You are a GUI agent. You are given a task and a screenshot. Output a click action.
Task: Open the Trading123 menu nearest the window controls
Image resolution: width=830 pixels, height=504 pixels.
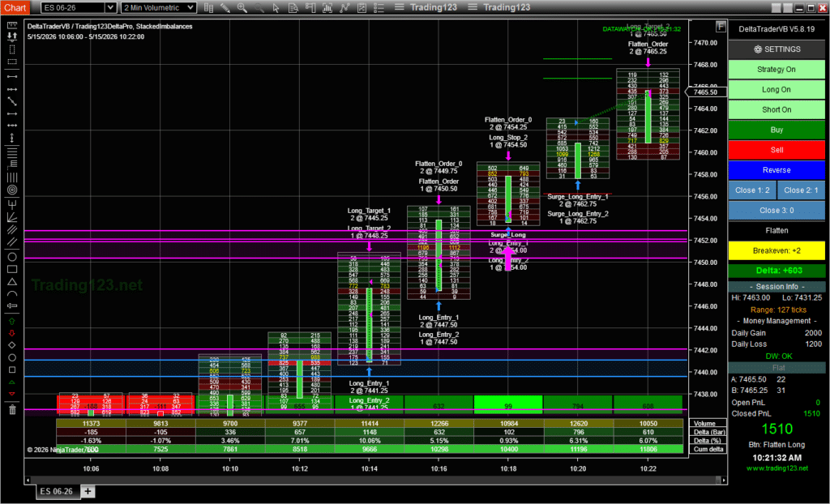[499, 7]
